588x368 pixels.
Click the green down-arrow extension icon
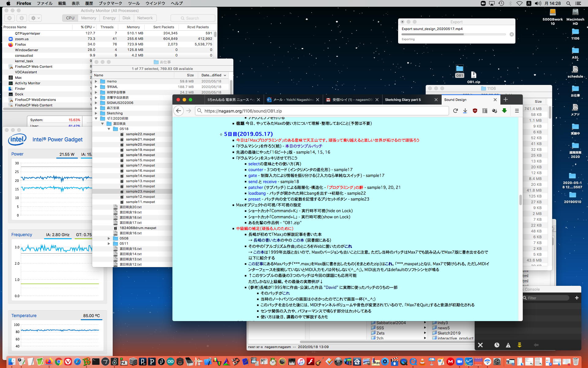(504, 111)
